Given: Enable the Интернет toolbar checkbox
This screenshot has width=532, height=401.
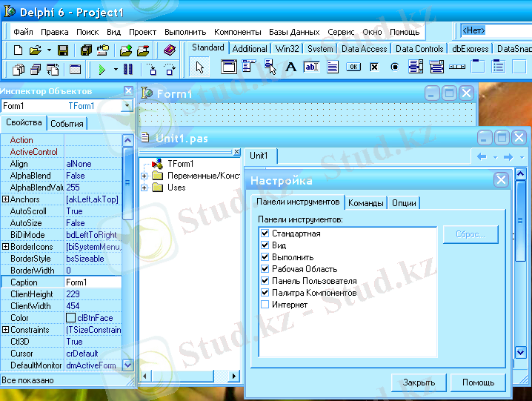Looking at the screenshot, I should 265,305.
